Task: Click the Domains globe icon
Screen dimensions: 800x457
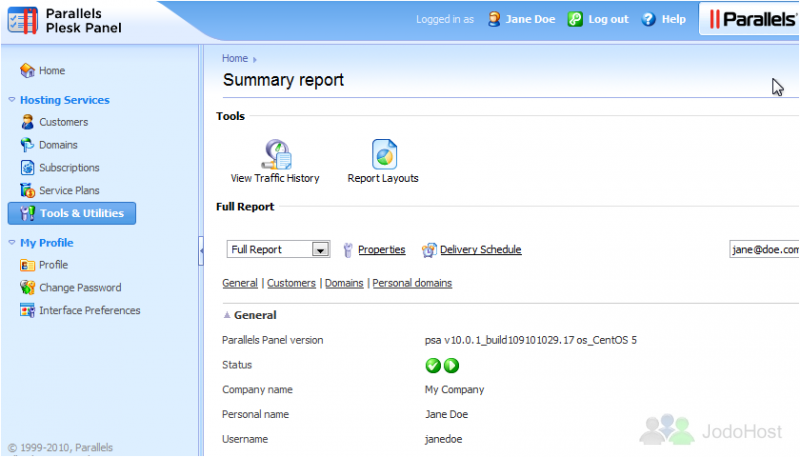Action: click(x=27, y=145)
